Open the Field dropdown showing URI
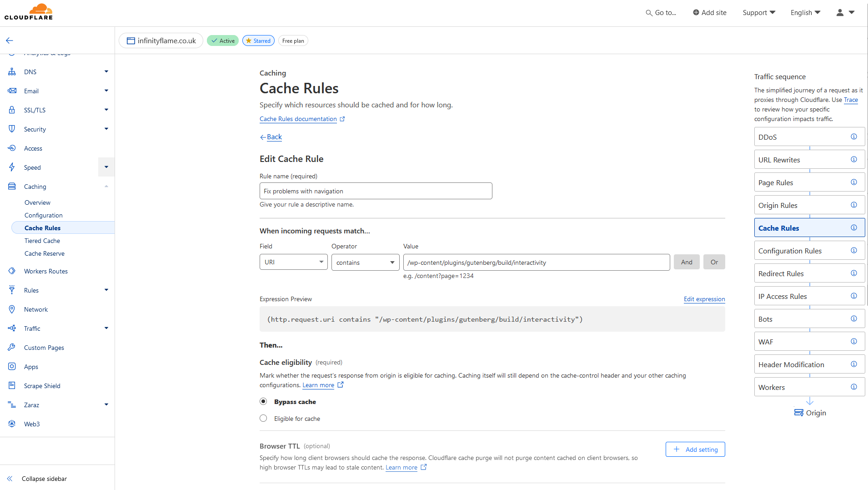The height and width of the screenshot is (490, 868). tap(293, 263)
